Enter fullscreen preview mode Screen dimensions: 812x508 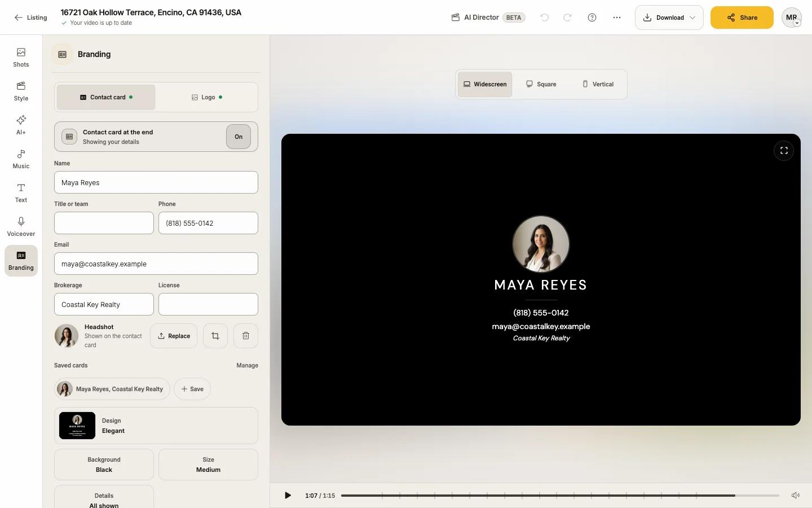point(784,151)
